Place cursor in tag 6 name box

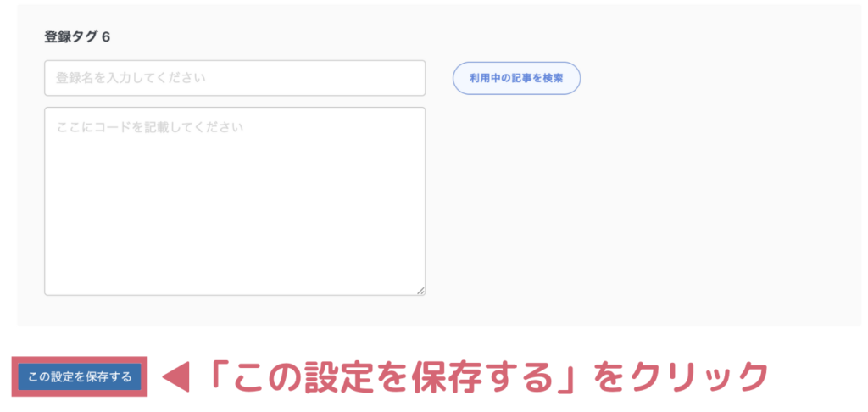point(235,78)
